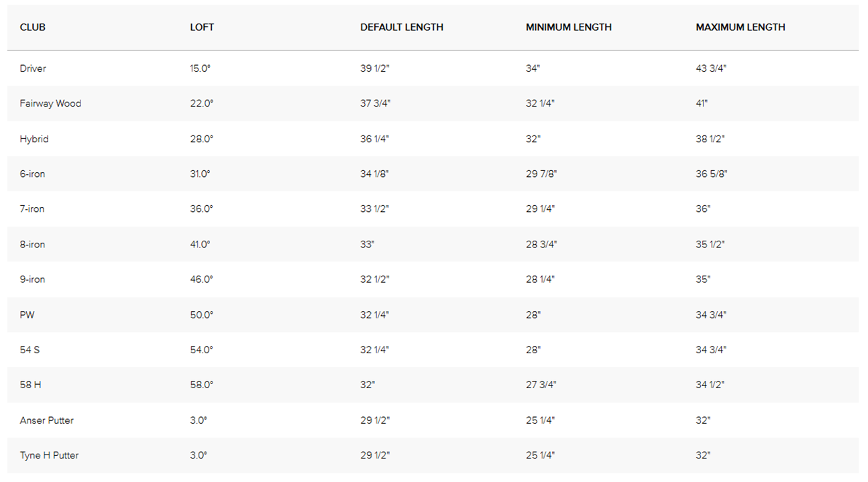Viewport: 868px width, 482px height.
Task: Select the Fairway Wood row label
Action: (50, 103)
